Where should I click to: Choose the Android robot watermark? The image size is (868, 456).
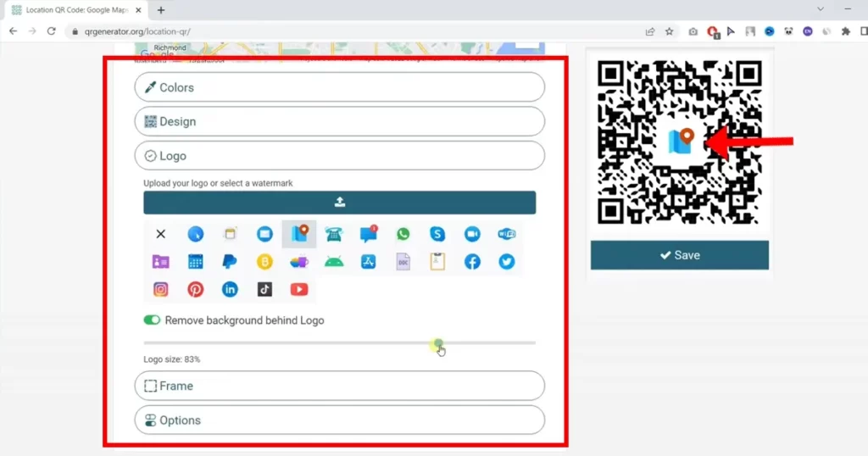coord(334,262)
